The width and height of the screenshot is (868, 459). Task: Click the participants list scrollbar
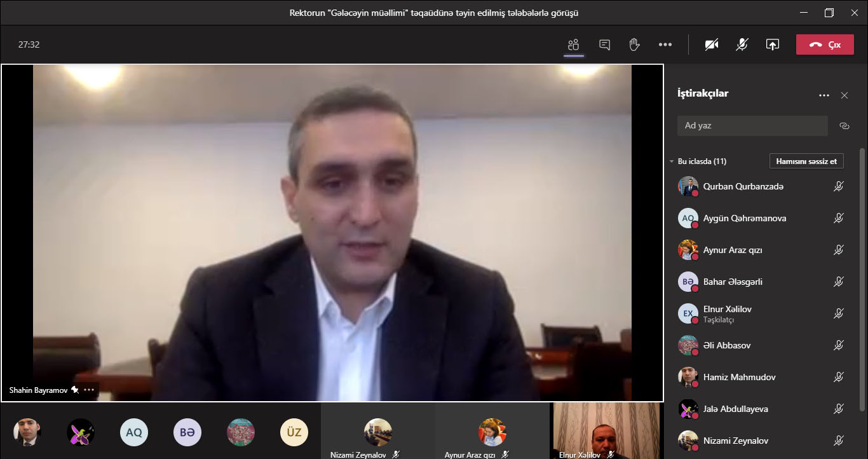pos(862,280)
